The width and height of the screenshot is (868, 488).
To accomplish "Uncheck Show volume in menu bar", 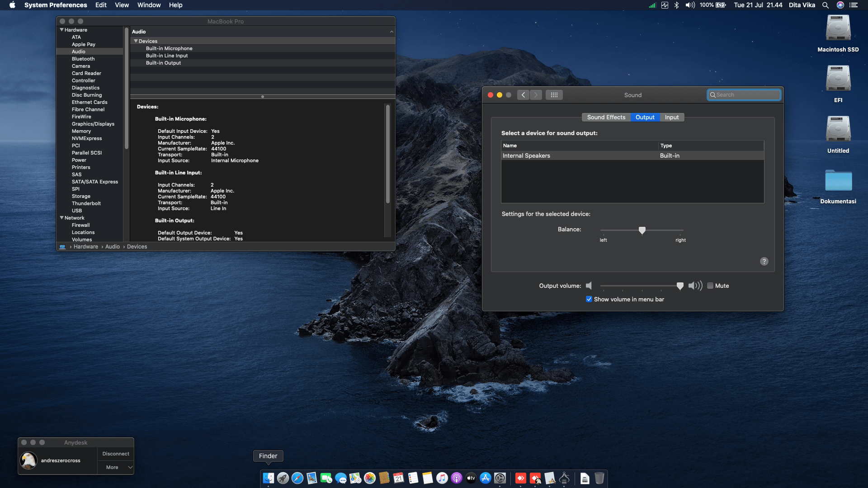I will [589, 299].
